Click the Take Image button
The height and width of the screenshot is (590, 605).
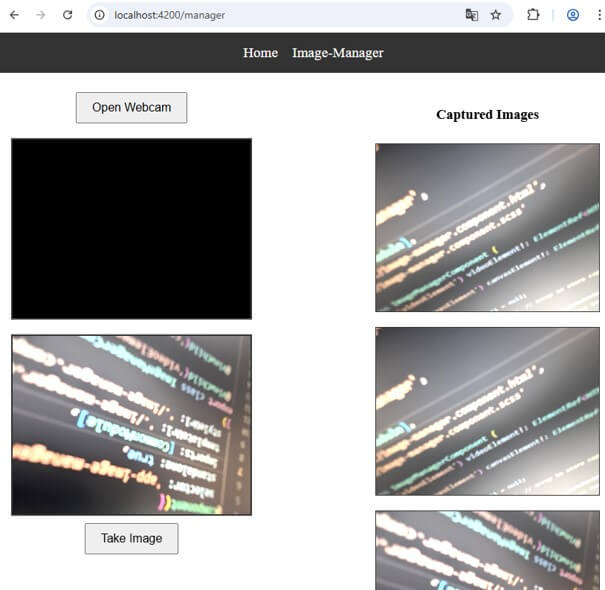tap(132, 538)
